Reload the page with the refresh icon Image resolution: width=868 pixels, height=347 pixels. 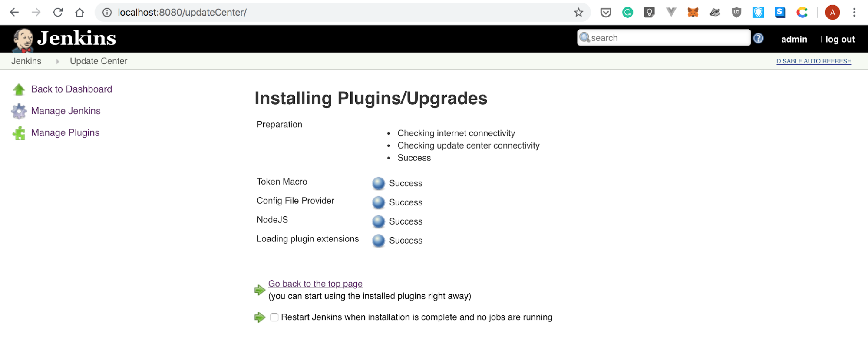click(x=58, y=12)
